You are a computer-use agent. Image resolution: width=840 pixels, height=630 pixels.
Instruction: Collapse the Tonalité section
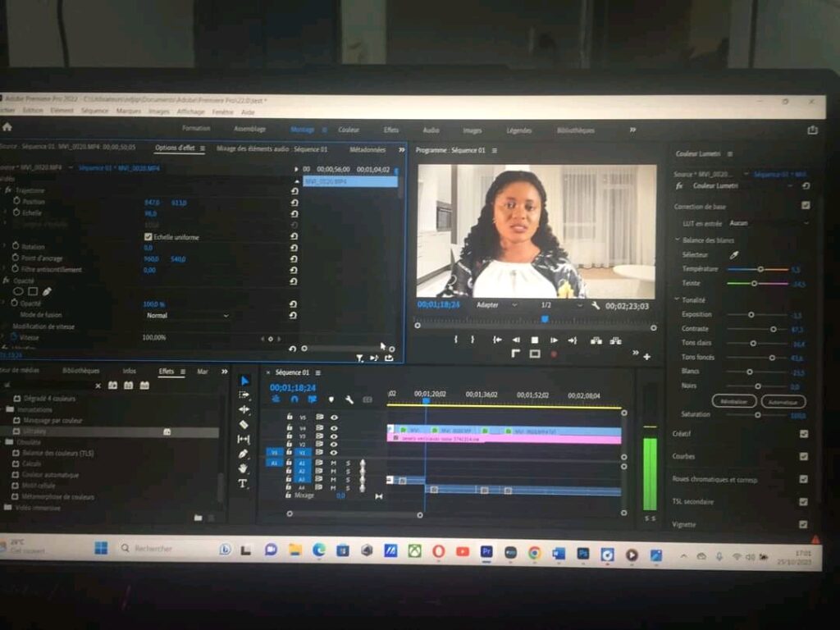pos(677,299)
